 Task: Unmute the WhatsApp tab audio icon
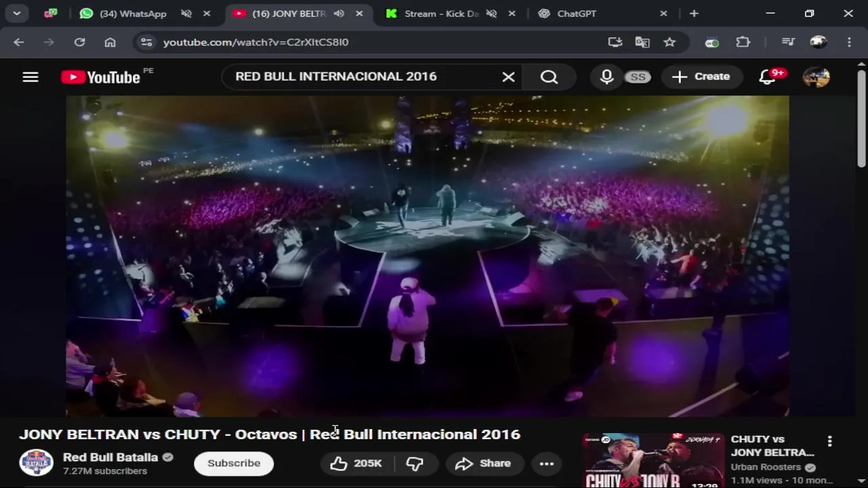(x=186, y=14)
